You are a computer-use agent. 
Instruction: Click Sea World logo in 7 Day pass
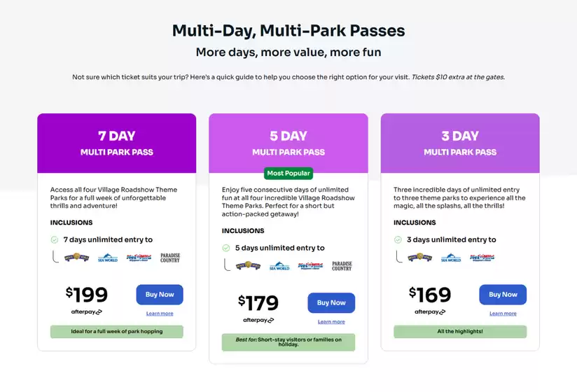click(x=108, y=258)
